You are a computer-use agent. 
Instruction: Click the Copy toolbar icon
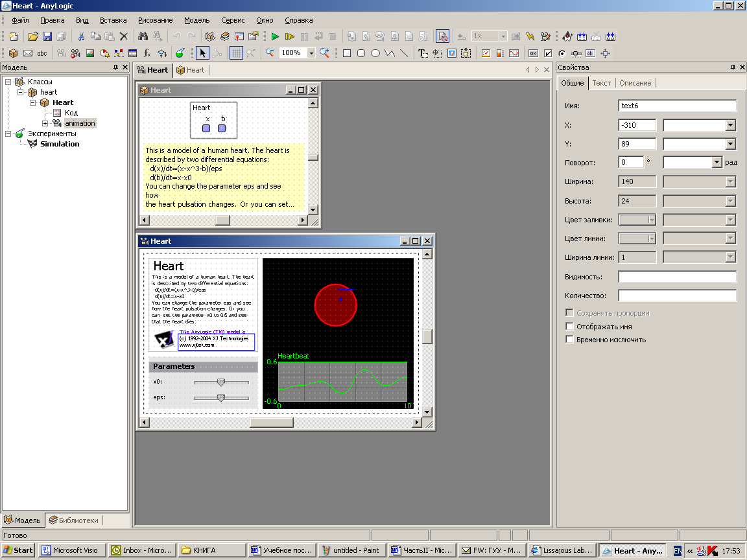[95, 36]
